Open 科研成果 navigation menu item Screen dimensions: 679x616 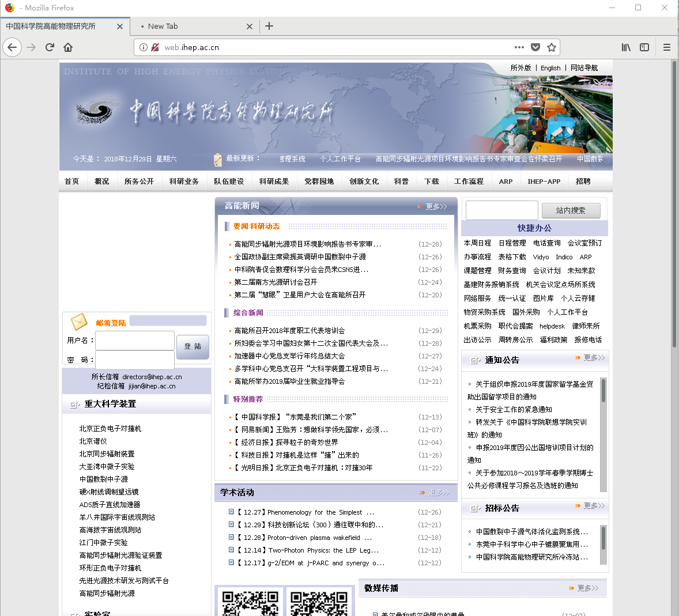[274, 182]
